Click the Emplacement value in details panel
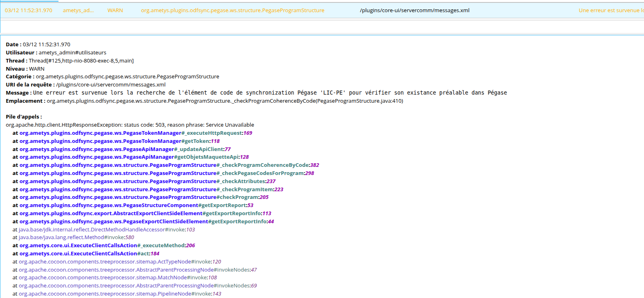644x298 pixels. (225, 101)
